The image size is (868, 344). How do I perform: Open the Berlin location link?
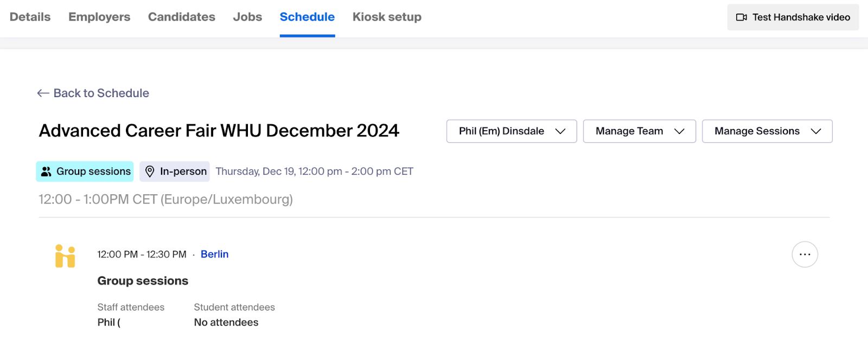coord(214,254)
